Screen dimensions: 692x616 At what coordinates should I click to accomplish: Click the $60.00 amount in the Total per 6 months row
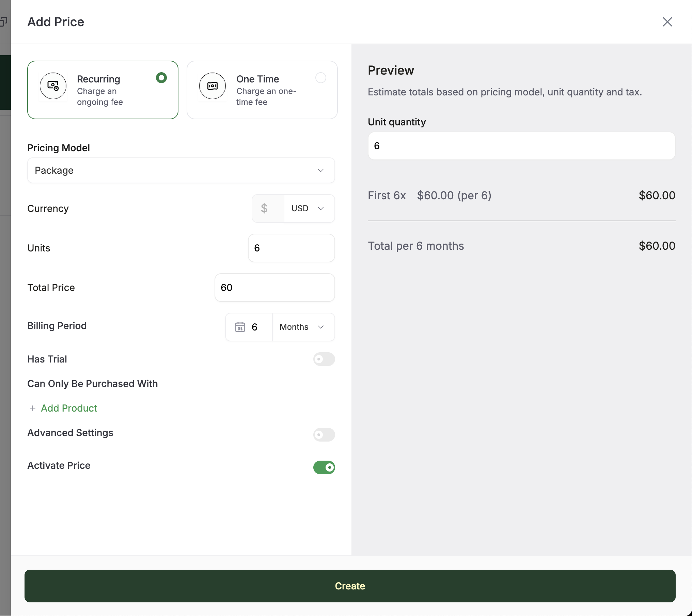[657, 246]
